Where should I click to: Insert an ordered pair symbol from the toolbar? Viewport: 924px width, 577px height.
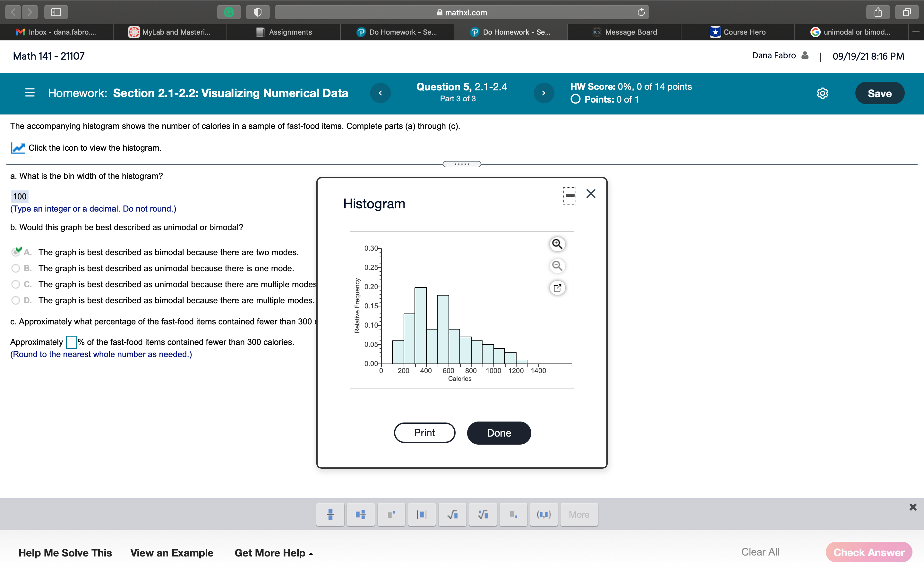click(x=544, y=514)
